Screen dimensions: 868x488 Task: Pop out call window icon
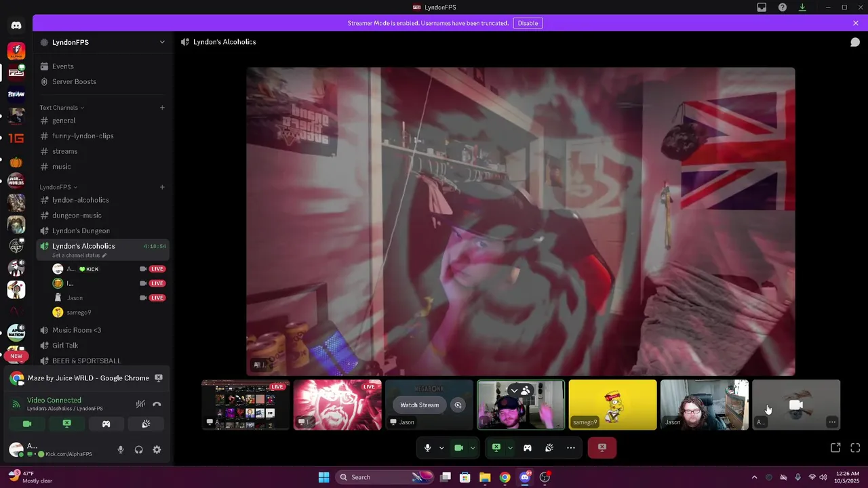(835, 448)
